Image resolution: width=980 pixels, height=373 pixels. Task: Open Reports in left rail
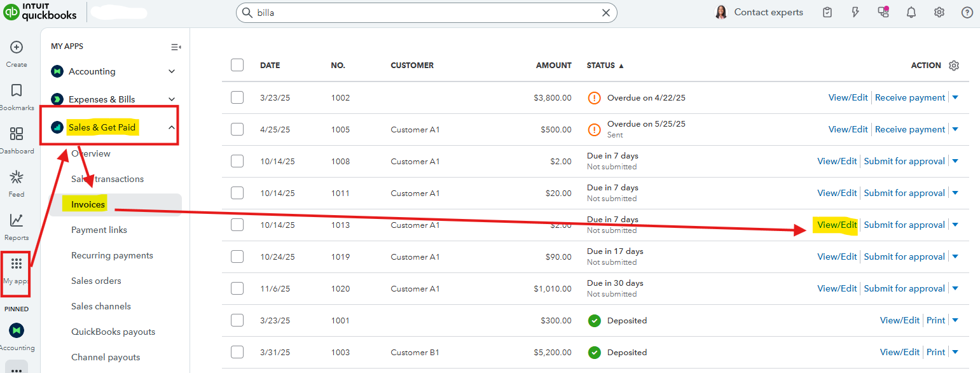tap(17, 221)
